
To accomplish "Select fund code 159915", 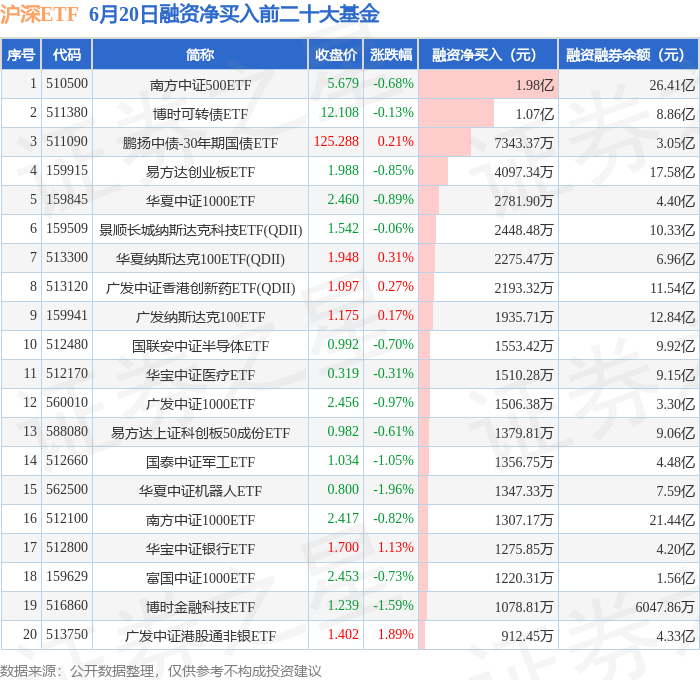I will (67, 171).
